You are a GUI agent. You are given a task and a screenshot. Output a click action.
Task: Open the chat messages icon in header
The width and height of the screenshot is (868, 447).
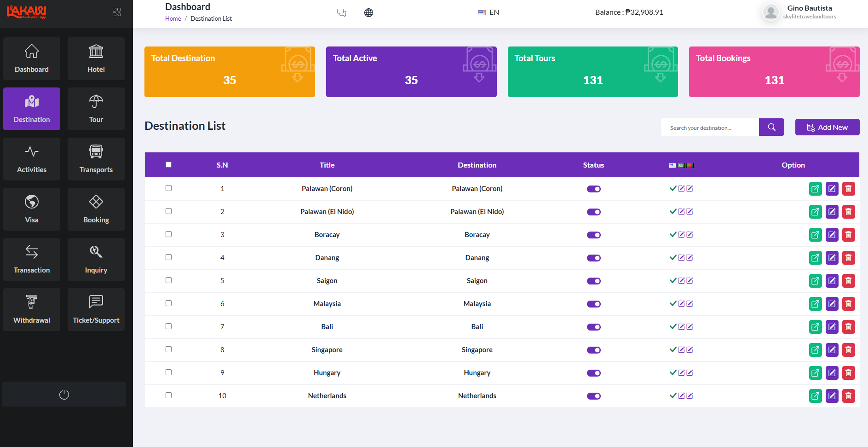pyautogui.click(x=341, y=12)
